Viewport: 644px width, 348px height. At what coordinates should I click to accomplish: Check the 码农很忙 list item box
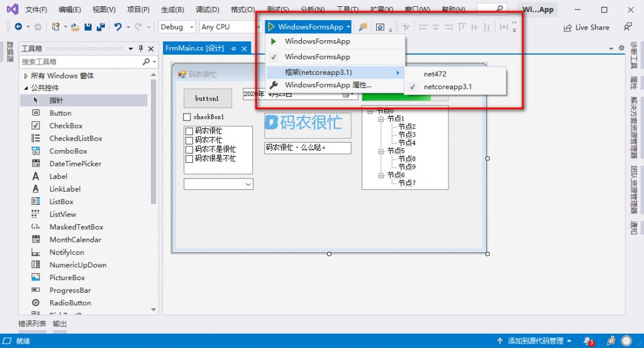189,131
